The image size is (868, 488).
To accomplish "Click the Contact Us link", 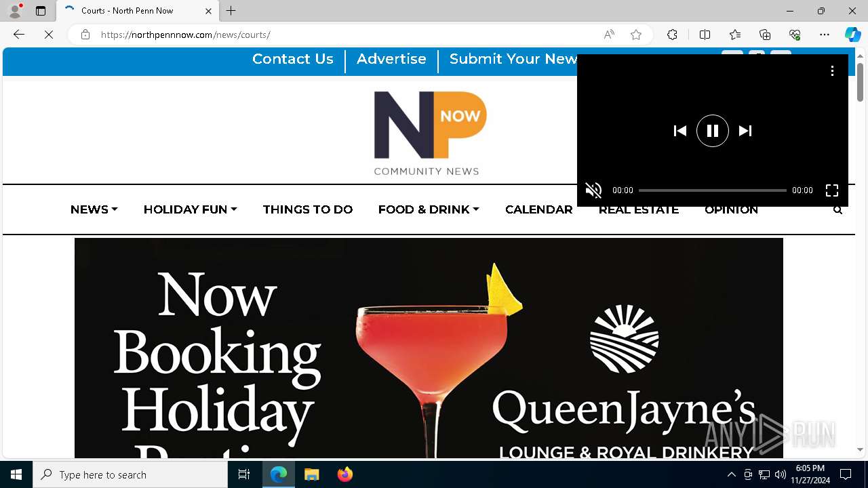I will click(293, 59).
